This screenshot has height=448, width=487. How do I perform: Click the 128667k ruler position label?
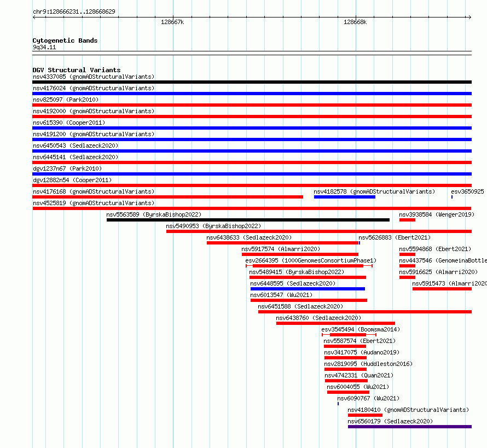[x=172, y=22]
